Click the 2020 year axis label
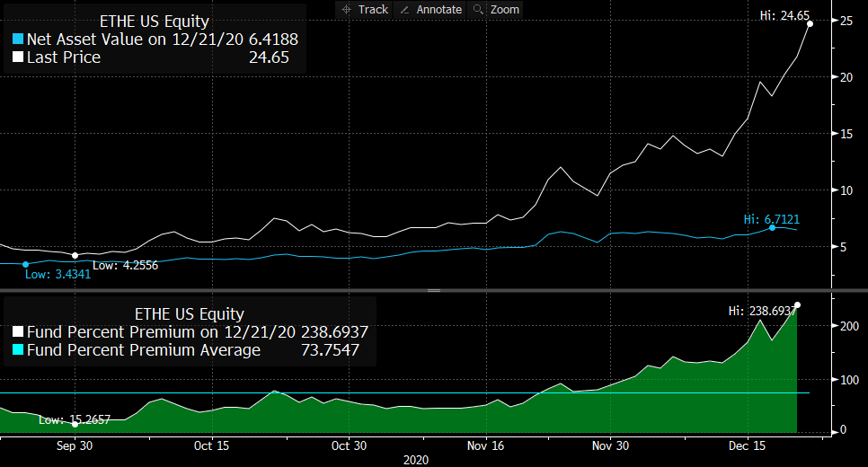 point(416,461)
